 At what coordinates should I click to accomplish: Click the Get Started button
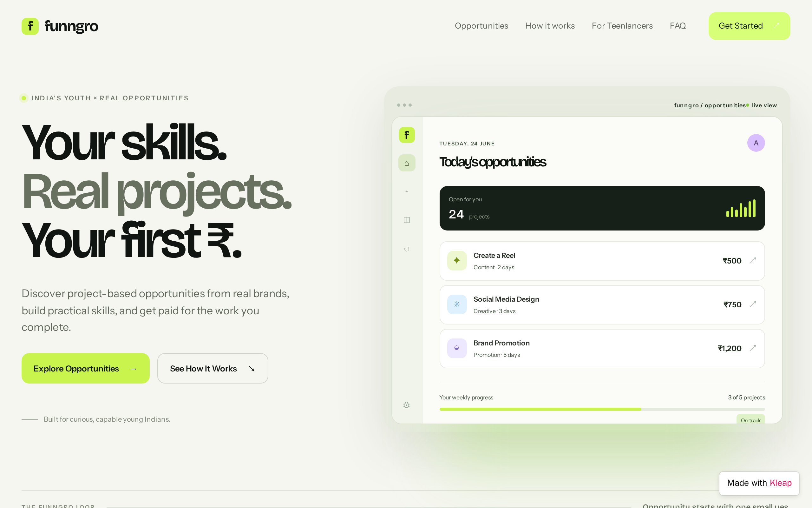(x=749, y=26)
